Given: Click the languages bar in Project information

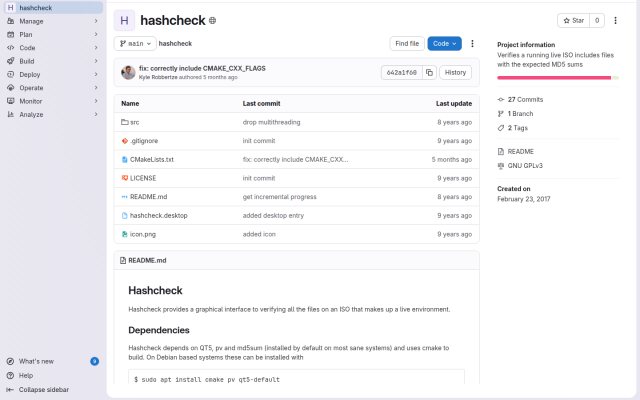Looking at the screenshot, I should 558,78.
